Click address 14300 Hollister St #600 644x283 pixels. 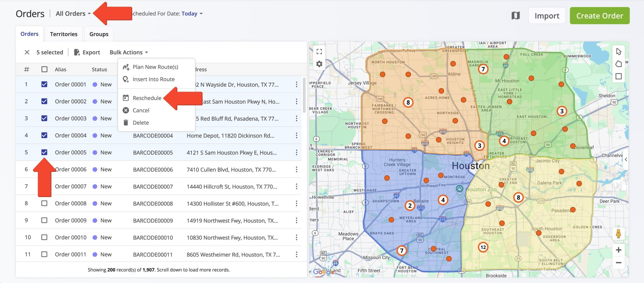click(x=232, y=203)
